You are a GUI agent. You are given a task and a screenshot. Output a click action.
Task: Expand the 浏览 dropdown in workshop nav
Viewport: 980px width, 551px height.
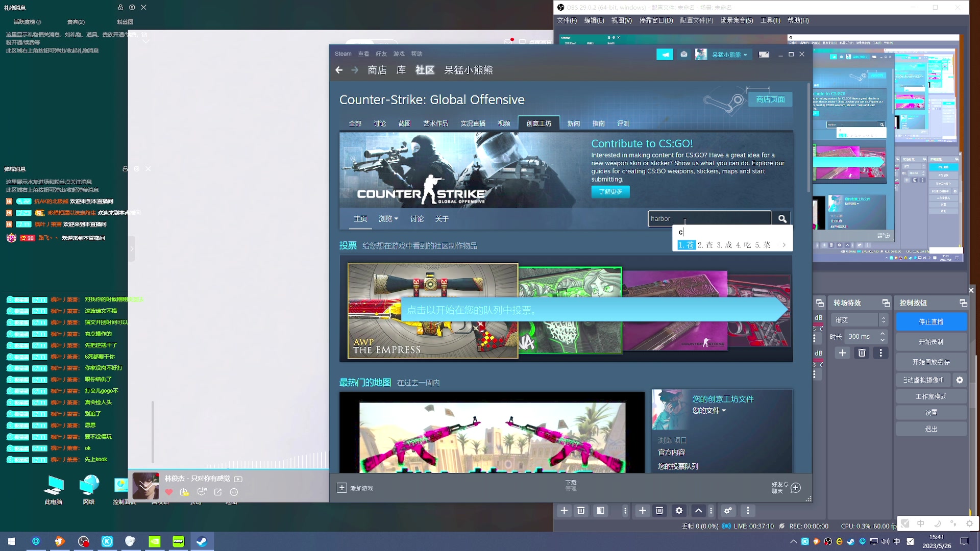pyautogui.click(x=388, y=218)
